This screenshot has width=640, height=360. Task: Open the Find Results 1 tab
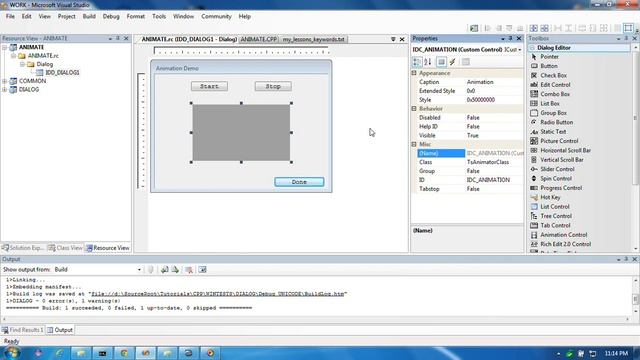(23, 330)
